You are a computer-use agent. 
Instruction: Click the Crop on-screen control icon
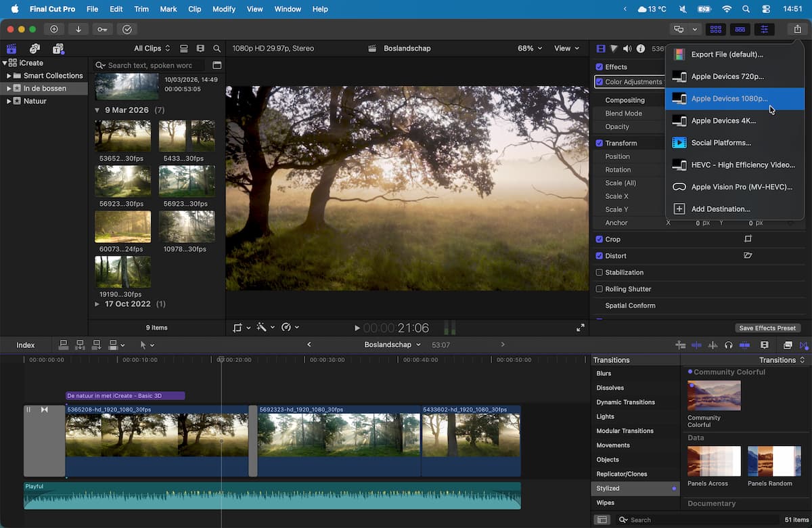(748, 239)
